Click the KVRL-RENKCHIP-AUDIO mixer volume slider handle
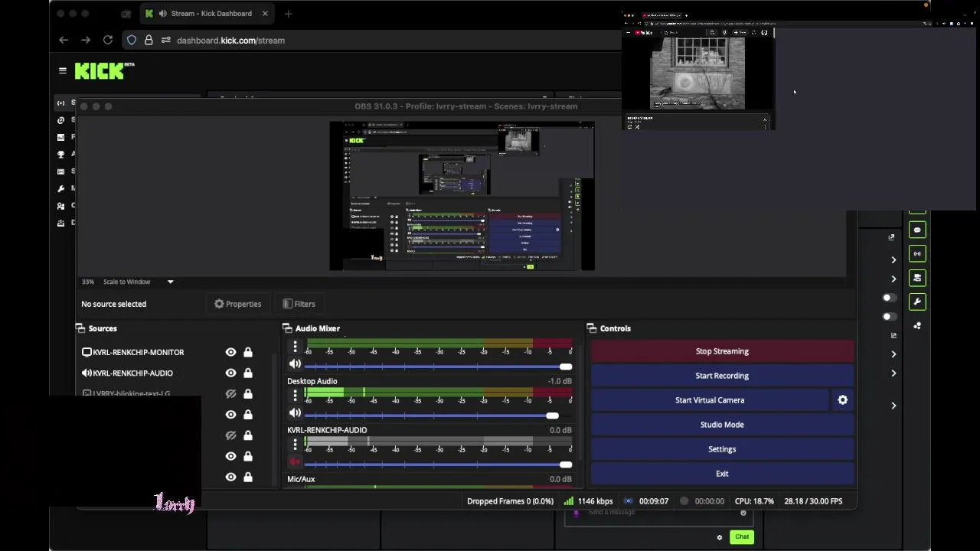The width and height of the screenshot is (980, 551). (x=566, y=465)
